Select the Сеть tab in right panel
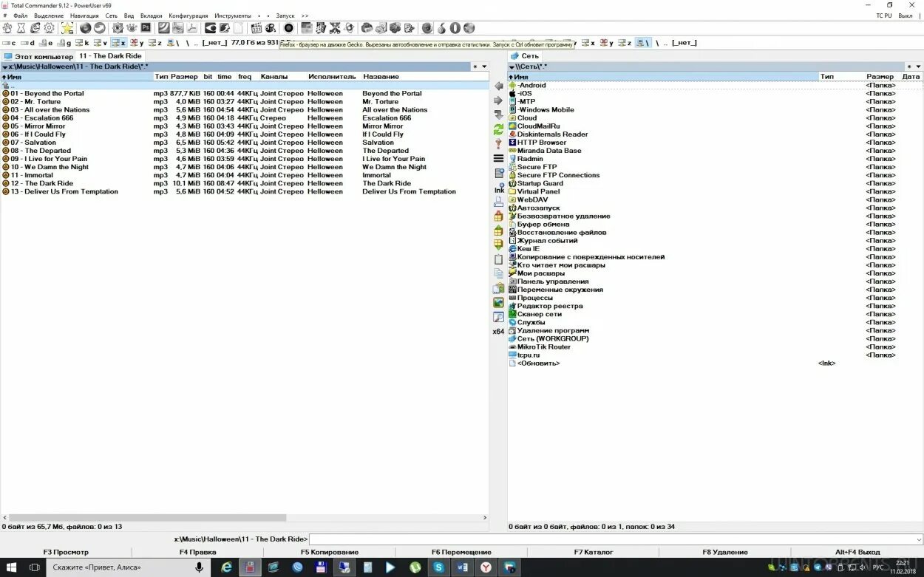This screenshot has height=577, width=924. (x=526, y=56)
